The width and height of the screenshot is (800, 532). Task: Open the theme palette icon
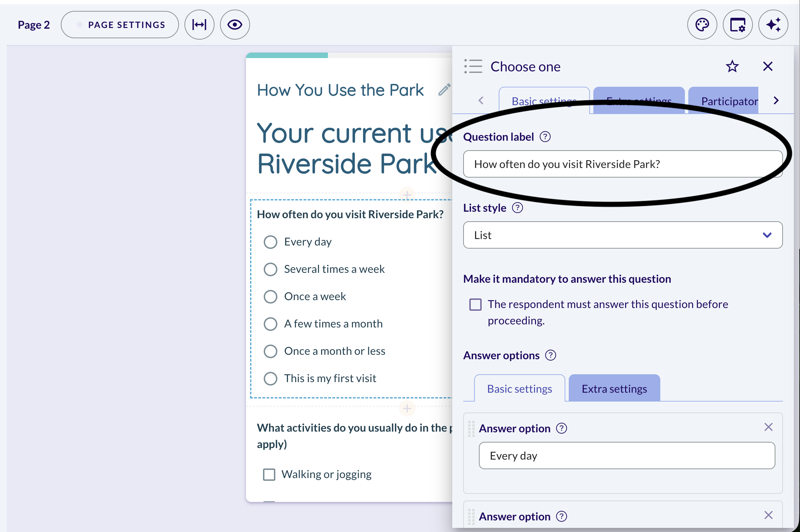click(x=702, y=25)
